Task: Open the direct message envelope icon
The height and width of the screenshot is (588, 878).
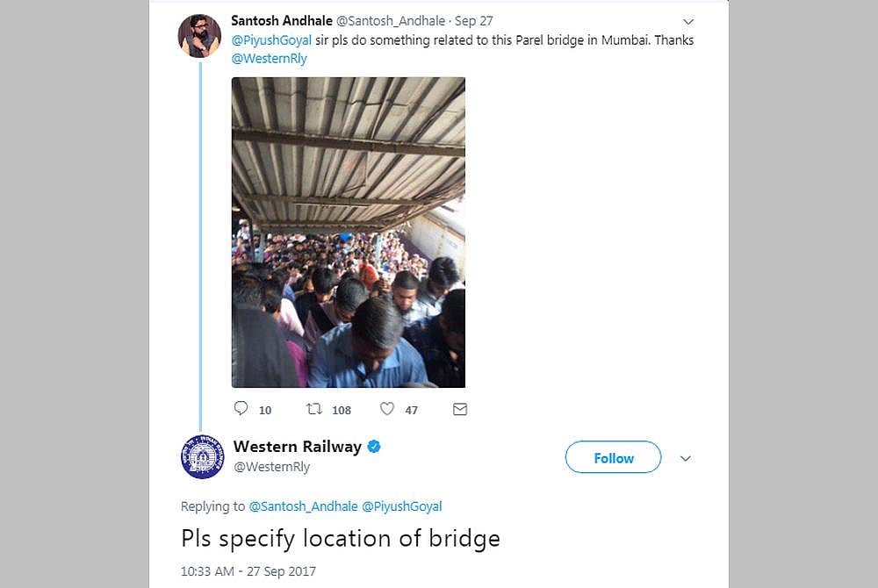Action: [x=459, y=409]
